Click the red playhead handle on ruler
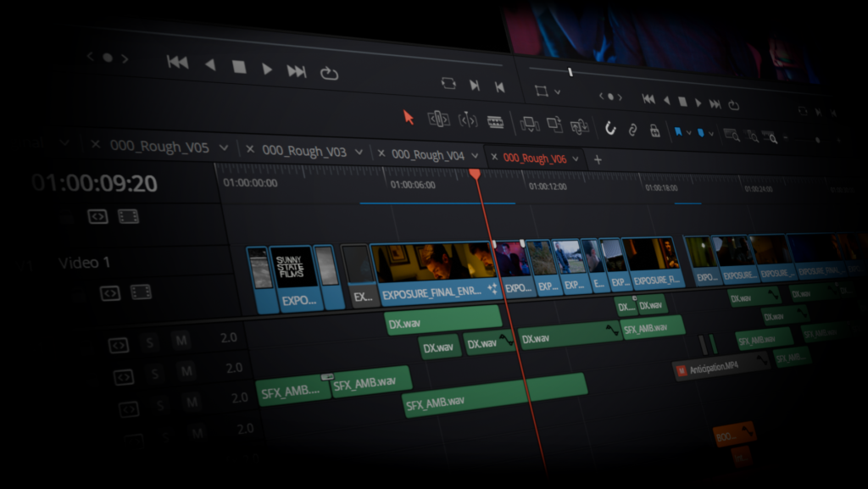 click(475, 174)
